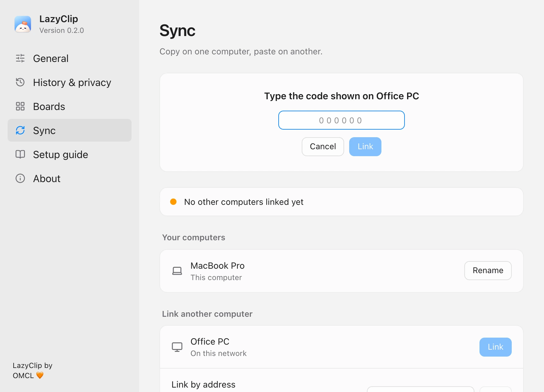Image resolution: width=544 pixels, height=392 pixels.
Task: Click 'Type the code shown on Office PC'
Action: coord(342,96)
